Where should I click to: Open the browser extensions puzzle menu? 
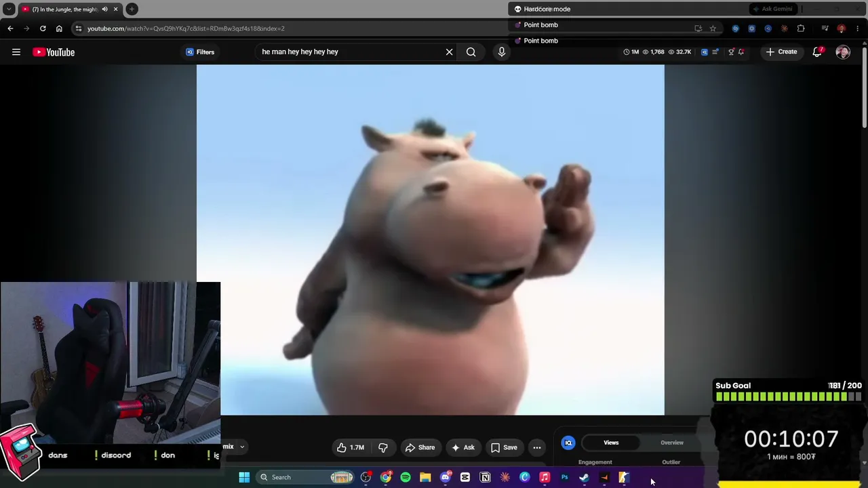pyautogui.click(x=801, y=28)
